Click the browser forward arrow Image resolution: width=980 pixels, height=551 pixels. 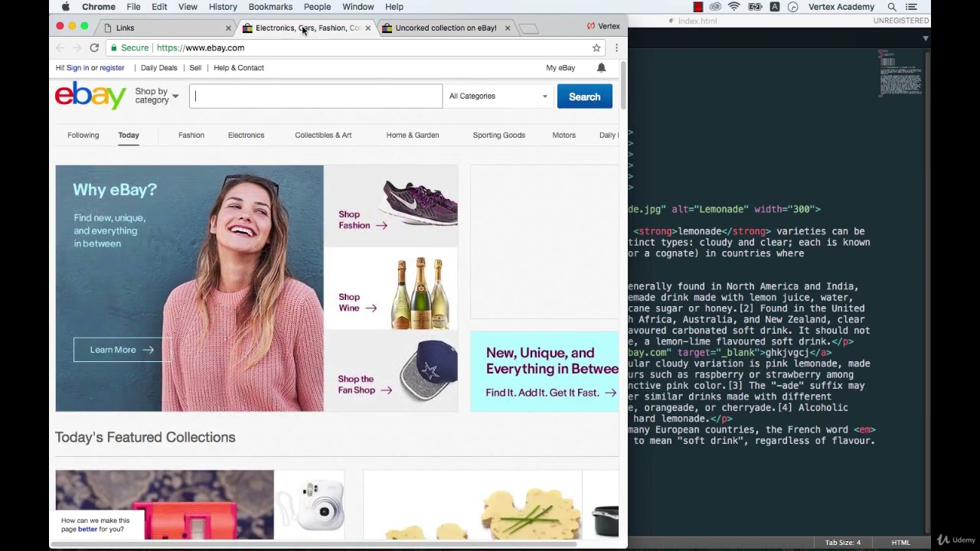coord(77,47)
